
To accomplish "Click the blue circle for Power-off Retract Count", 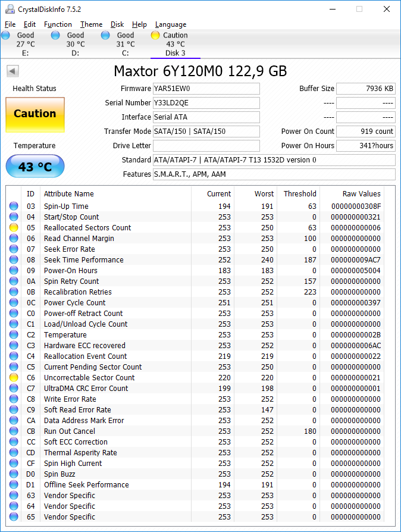I will click(14, 313).
